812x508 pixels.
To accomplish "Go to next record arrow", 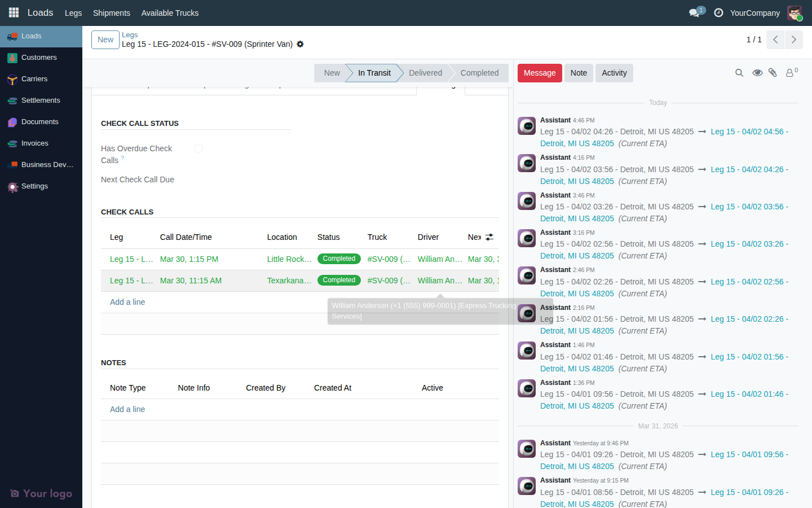I will coord(793,40).
